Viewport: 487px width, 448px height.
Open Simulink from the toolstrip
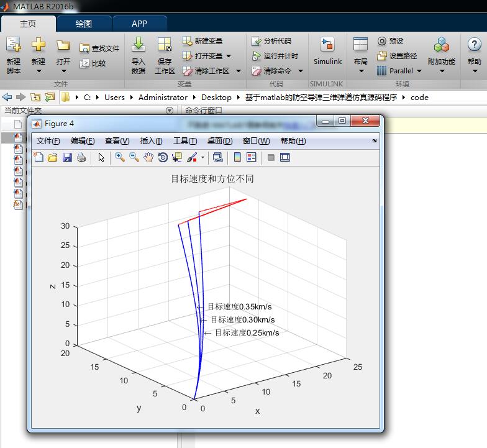327,51
